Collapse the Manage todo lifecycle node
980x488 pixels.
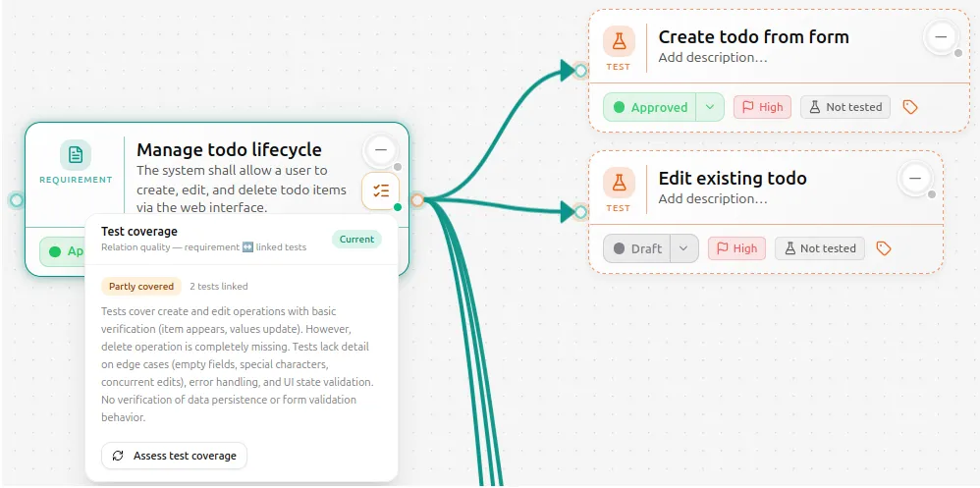coord(381,150)
